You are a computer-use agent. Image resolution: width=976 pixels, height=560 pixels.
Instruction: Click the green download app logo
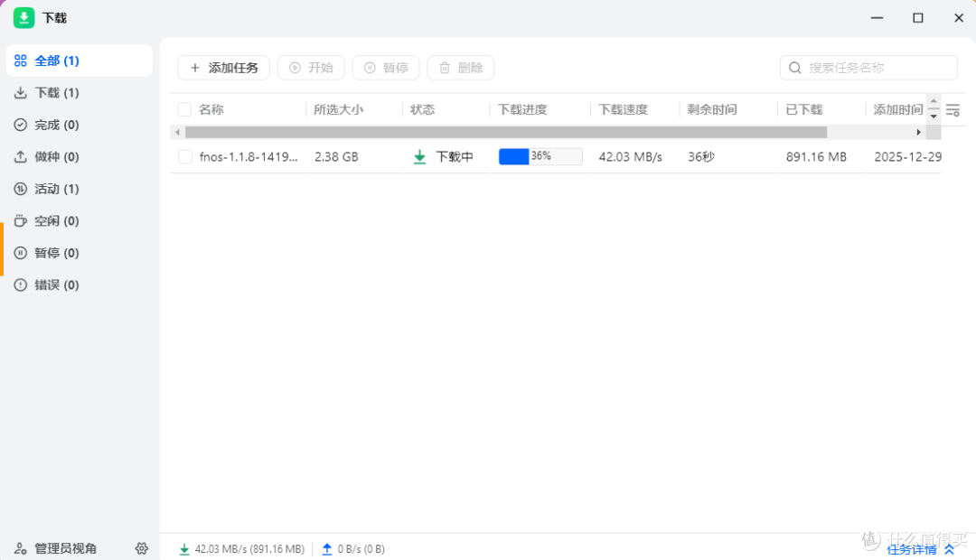point(23,17)
